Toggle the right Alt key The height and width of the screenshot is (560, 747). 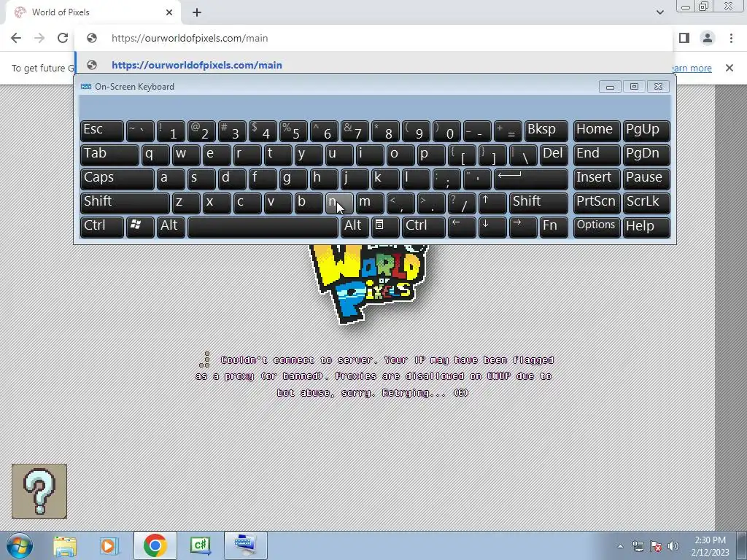(x=355, y=227)
